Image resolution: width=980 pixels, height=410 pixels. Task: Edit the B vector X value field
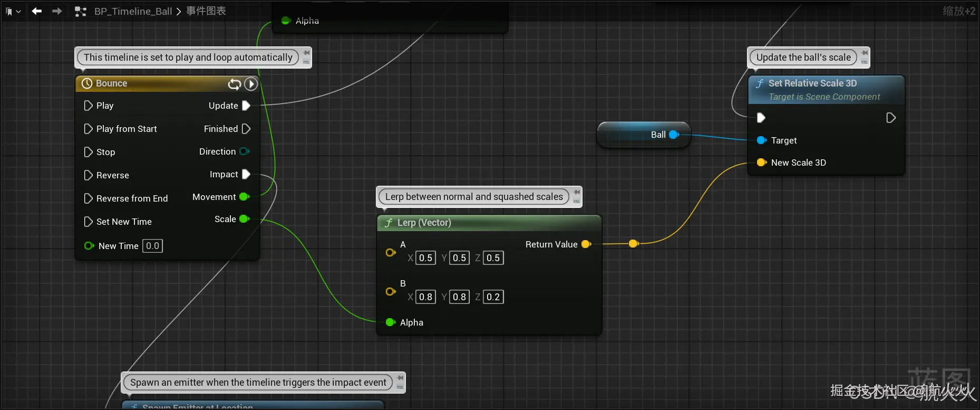425,297
